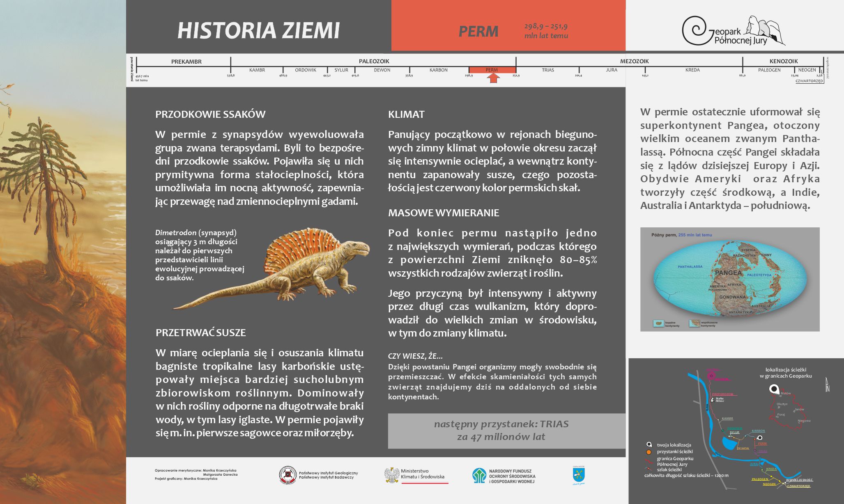Click the Państwowy Instytut Geologiczny logo

tap(287, 475)
